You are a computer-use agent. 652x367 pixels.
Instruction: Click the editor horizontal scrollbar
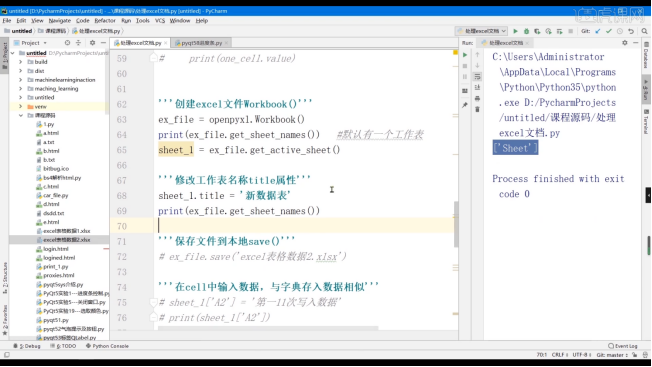point(268,328)
